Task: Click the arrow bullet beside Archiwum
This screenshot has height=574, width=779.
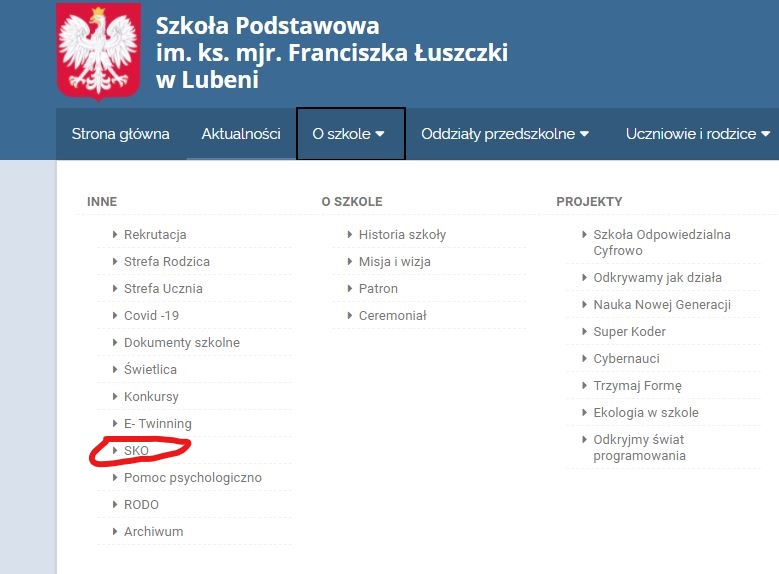Action: 115,532
